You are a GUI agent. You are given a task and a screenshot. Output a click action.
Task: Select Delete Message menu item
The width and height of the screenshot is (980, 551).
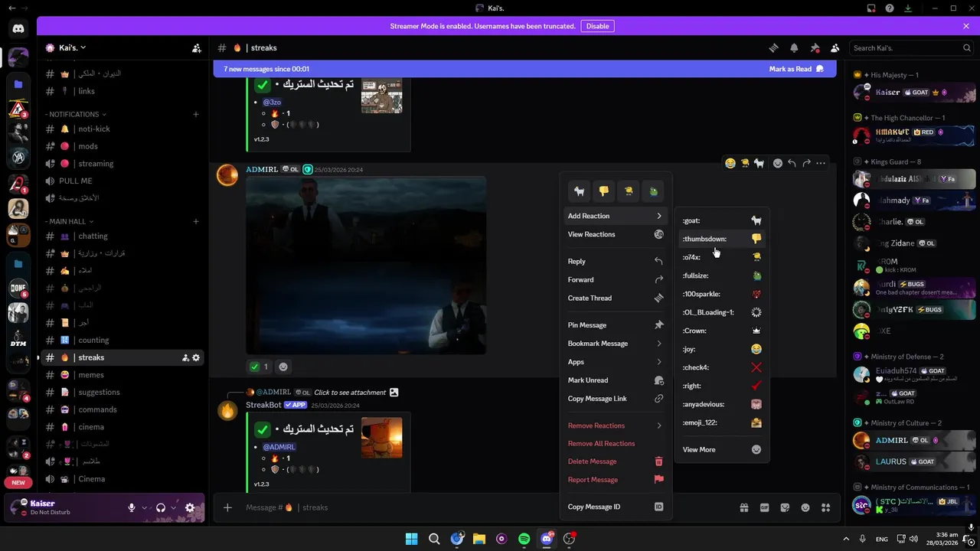point(616,461)
